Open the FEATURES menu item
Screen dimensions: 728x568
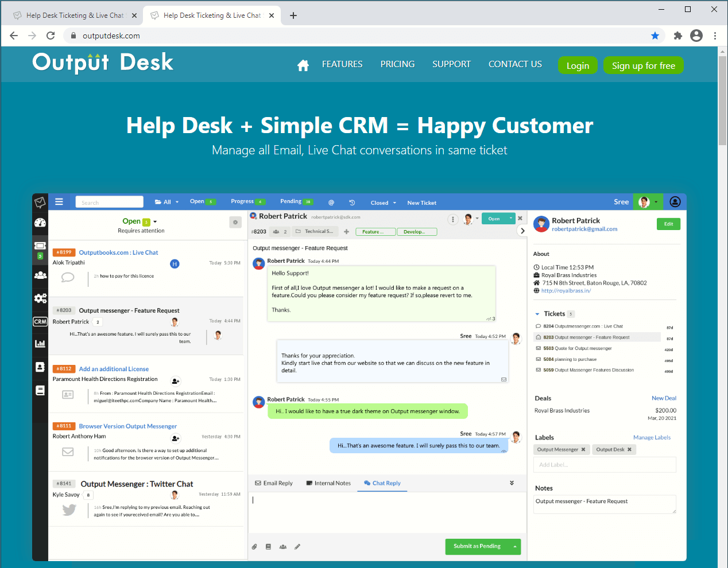(x=342, y=64)
